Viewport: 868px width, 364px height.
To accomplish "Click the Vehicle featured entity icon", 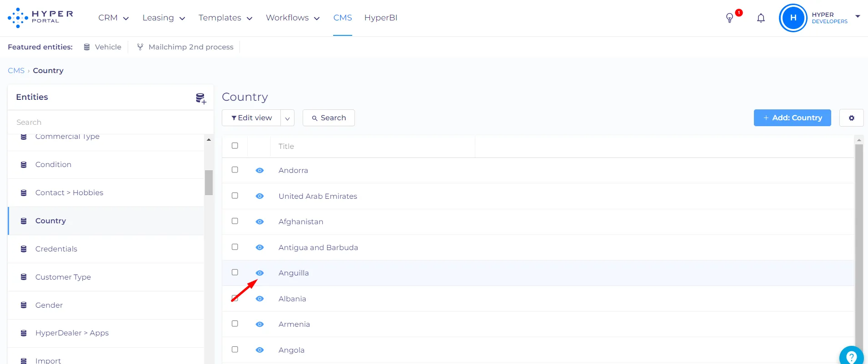I will (x=87, y=47).
